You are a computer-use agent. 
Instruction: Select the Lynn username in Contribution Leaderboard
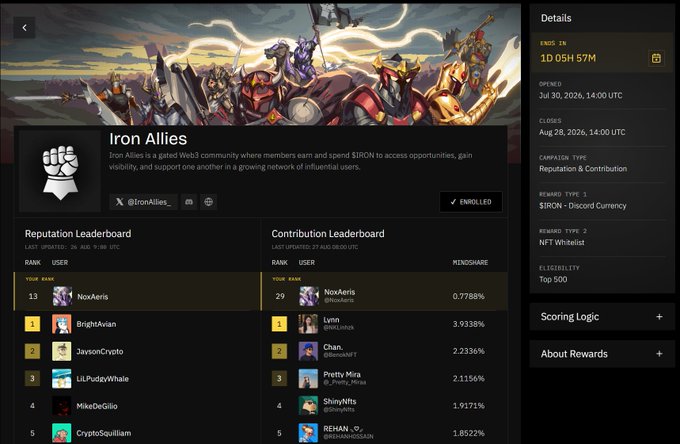[331, 320]
